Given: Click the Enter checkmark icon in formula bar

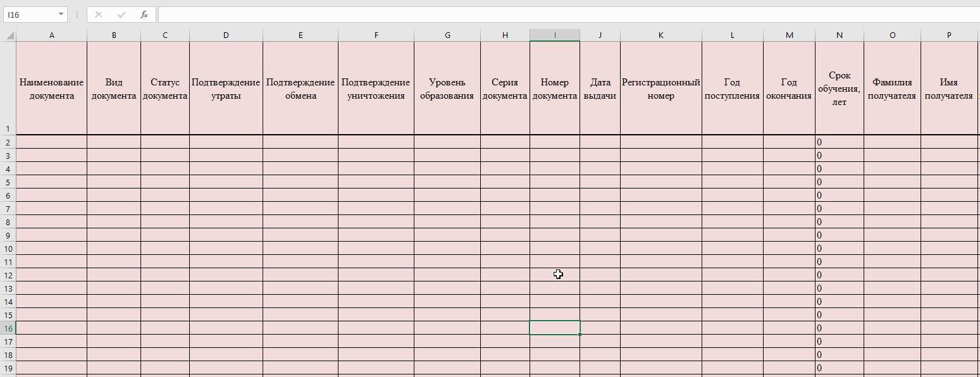Looking at the screenshot, I should (121, 15).
